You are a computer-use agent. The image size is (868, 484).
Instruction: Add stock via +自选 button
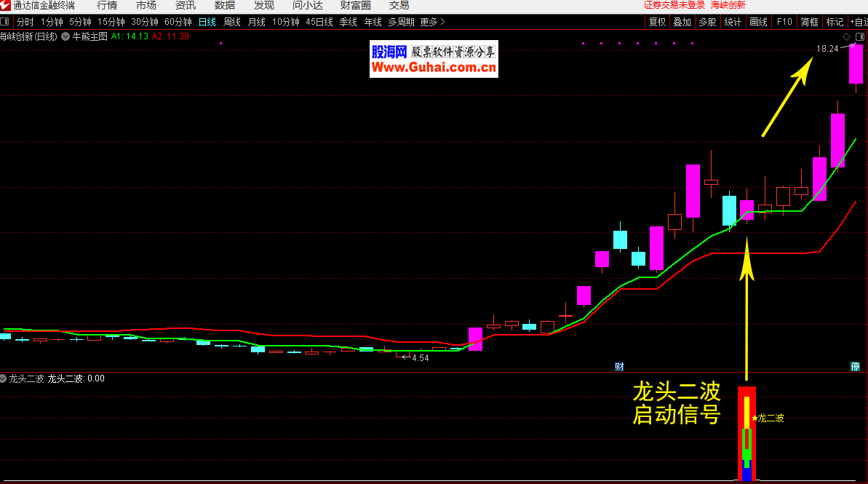[858, 22]
